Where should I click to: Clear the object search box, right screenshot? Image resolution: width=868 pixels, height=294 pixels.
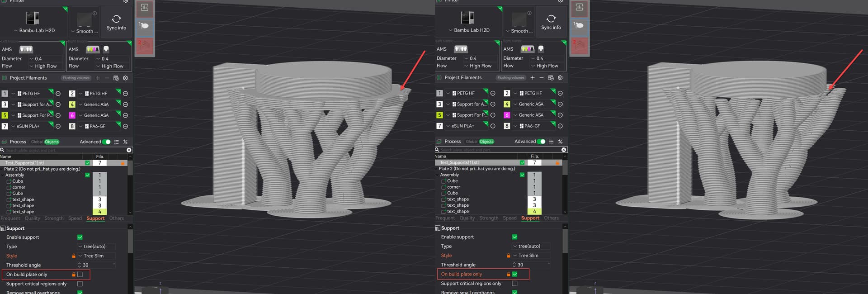coord(564,149)
